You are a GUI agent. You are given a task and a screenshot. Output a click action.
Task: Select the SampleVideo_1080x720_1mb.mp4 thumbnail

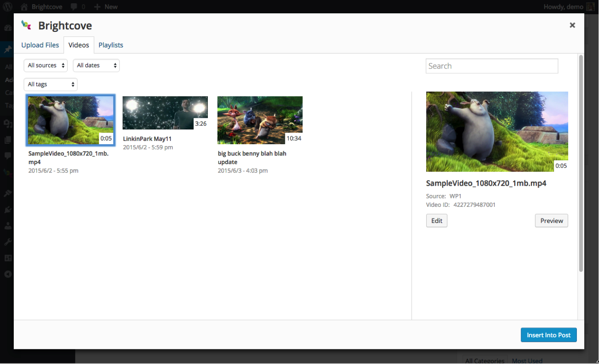click(70, 120)
